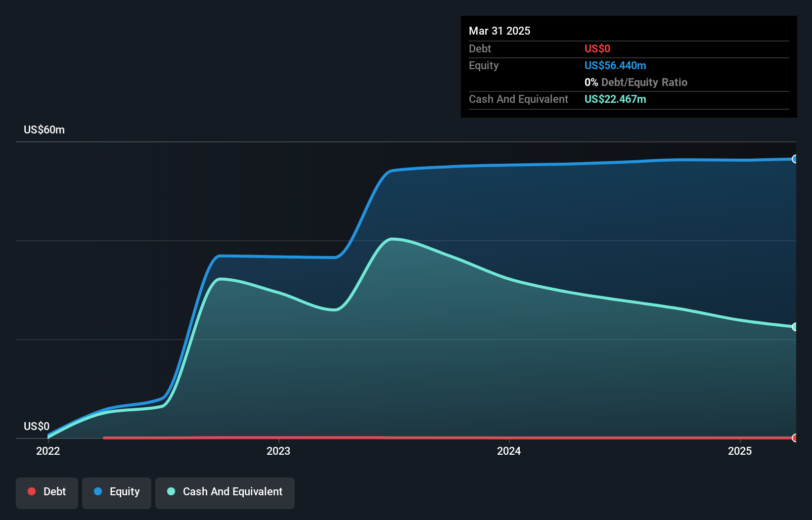Viewport: 812px width, 520px height.
Task: Click the 2024 x-axis label
Action: click(509, 451)
